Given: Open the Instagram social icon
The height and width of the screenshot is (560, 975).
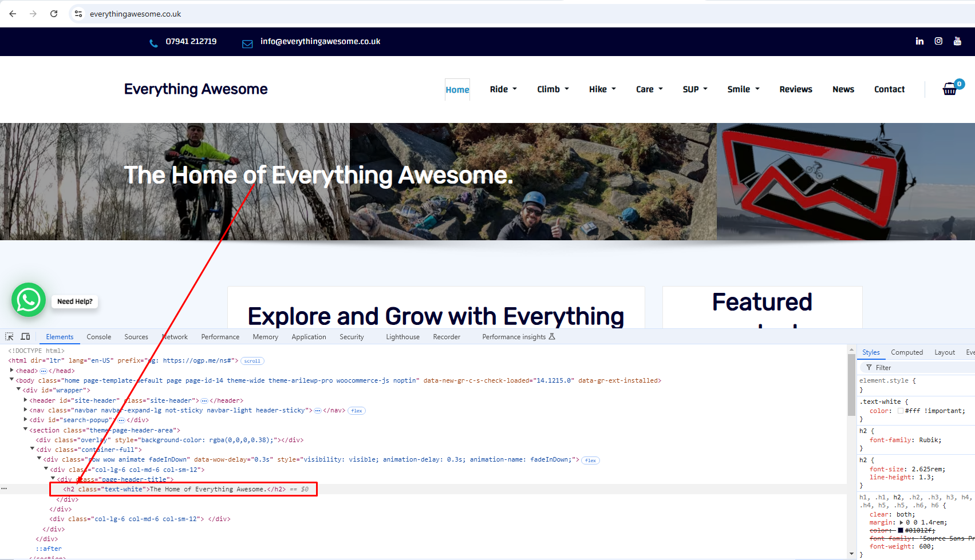Looking at the screenshot, I should 938,41.
